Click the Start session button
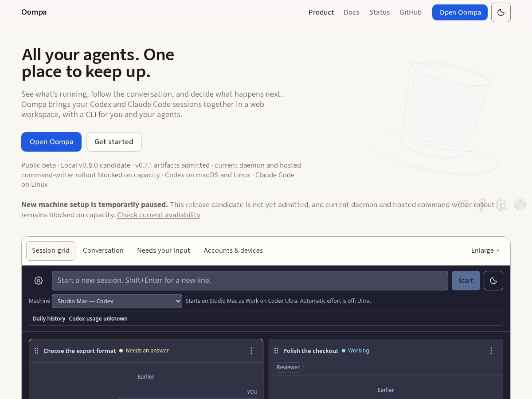532x399 pixels. 466,281
